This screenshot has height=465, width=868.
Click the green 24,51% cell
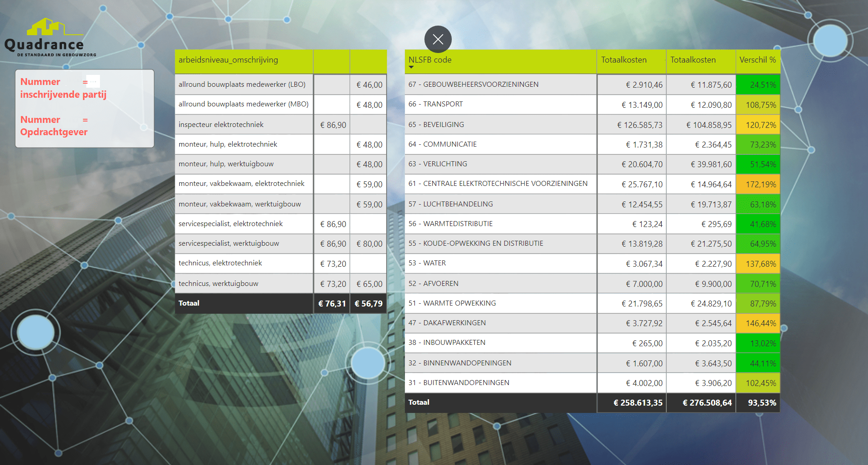coord(758,85)
